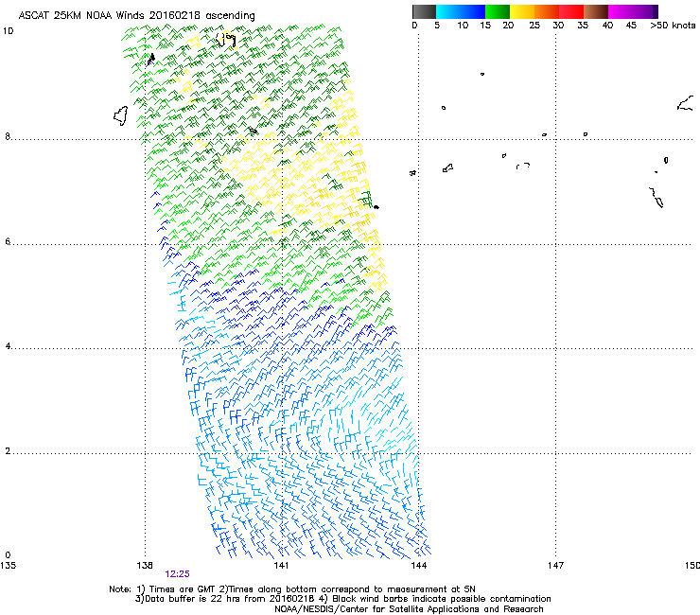
Task: Click the brown 35-40 knots color swatch
Action: coord(596,11)
